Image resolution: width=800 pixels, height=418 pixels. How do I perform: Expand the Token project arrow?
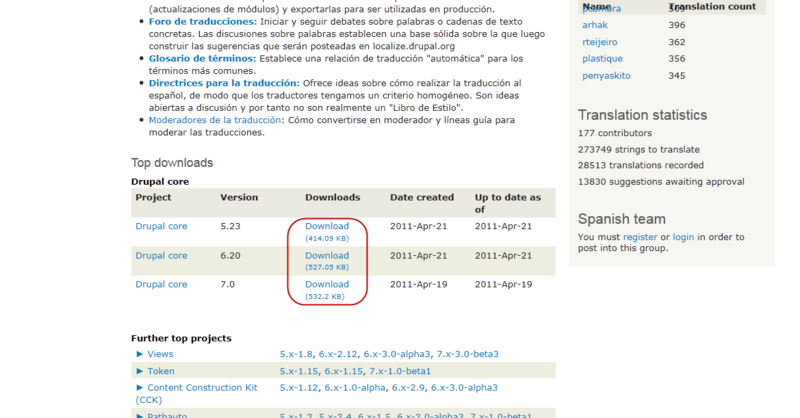pyautogui.click(x=140, y=371)
